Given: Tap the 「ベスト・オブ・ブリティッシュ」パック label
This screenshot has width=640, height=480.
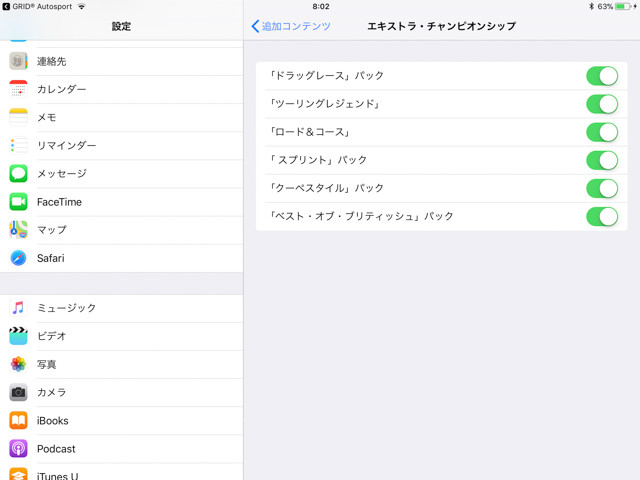Looking at the screenshot, I should (361, 216).
